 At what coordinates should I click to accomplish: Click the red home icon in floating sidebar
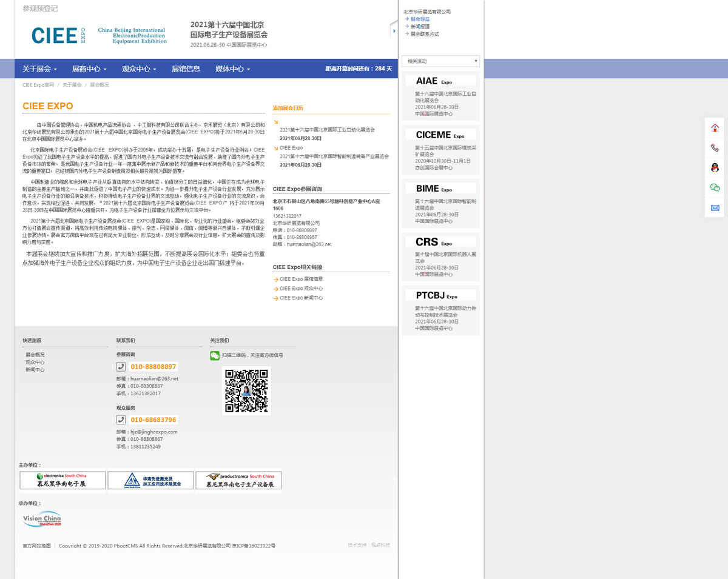click(x=715, y=127)
